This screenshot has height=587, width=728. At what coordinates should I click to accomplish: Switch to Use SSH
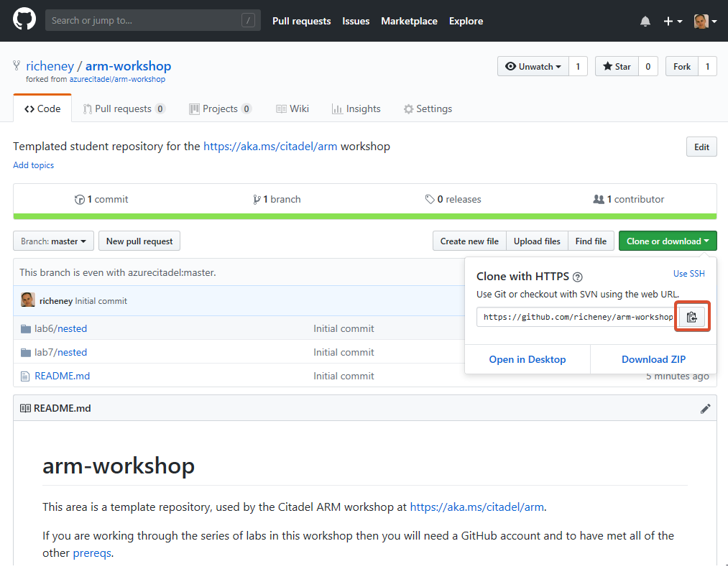689,274
